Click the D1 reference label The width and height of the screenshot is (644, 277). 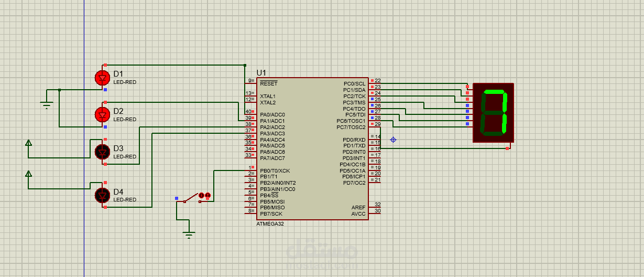tap(118, 74)
